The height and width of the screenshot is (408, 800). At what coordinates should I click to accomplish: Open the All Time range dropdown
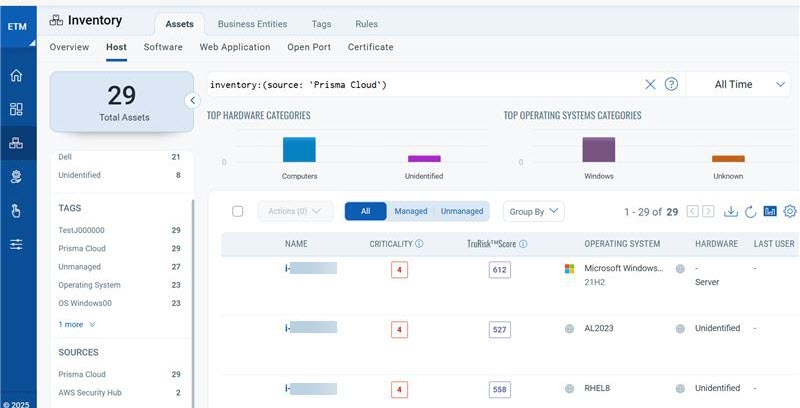click(743, 85)
